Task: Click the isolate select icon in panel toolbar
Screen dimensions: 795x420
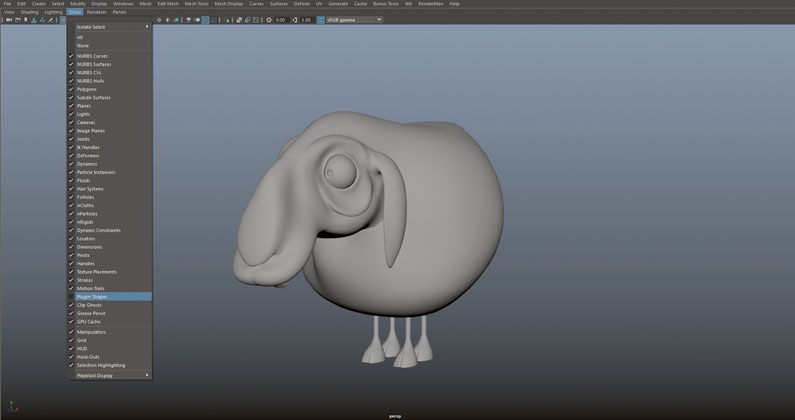Action: [227, 20]
